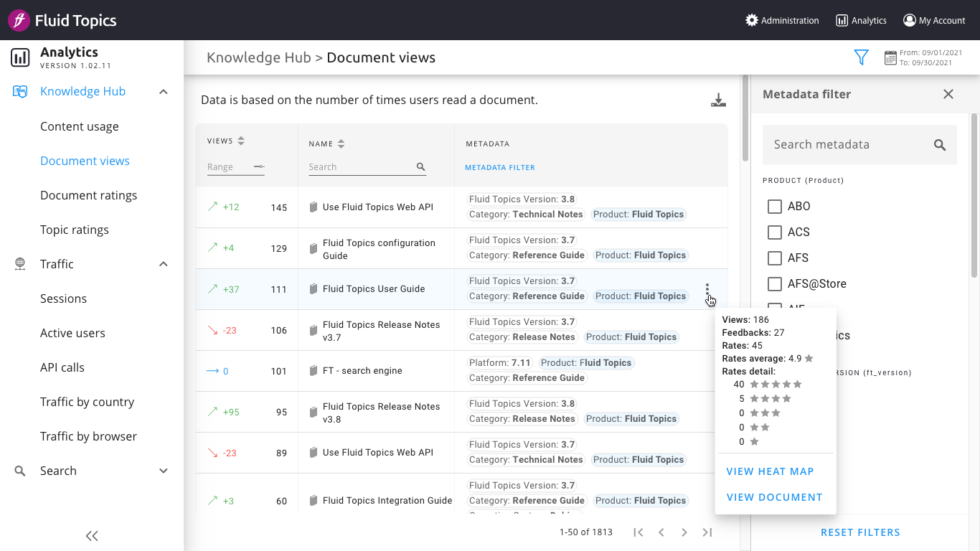
Task: Click VIEW HEAT MAP link
Action: coord(771,471)
